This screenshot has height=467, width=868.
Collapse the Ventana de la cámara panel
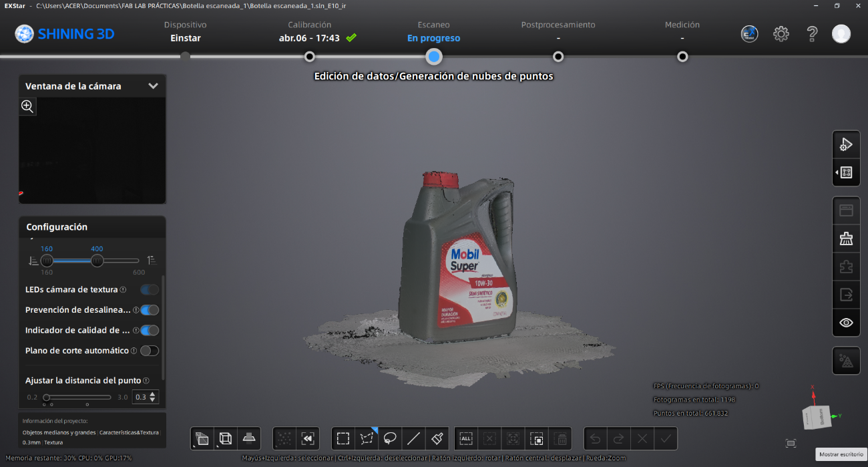(153, 86)
